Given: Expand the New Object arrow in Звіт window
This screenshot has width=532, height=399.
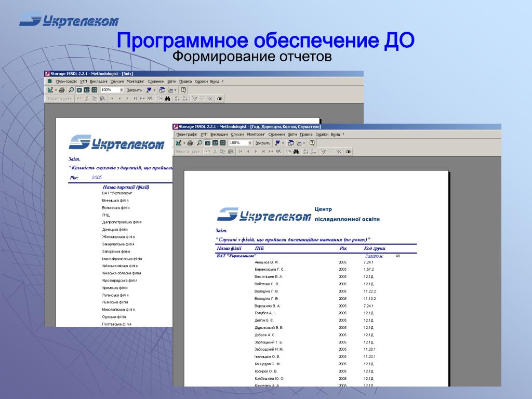Looking at the screenshot, I should [x=176, y=90].
